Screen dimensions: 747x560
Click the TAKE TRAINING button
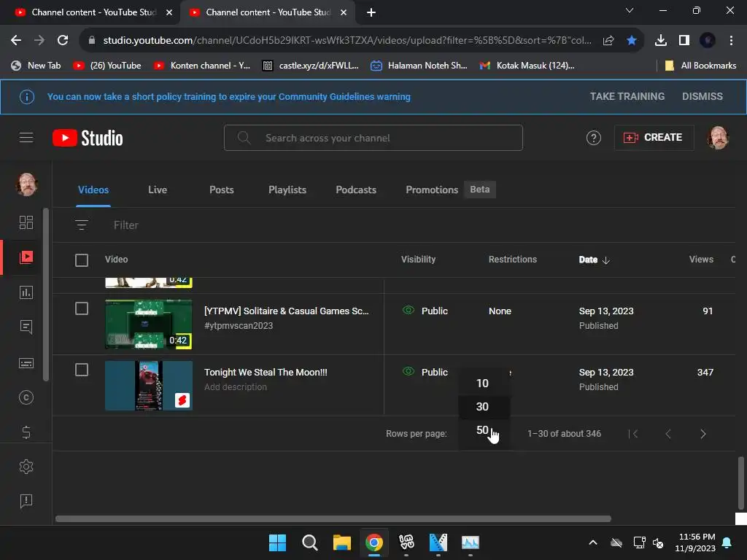[x=627, y=97]
